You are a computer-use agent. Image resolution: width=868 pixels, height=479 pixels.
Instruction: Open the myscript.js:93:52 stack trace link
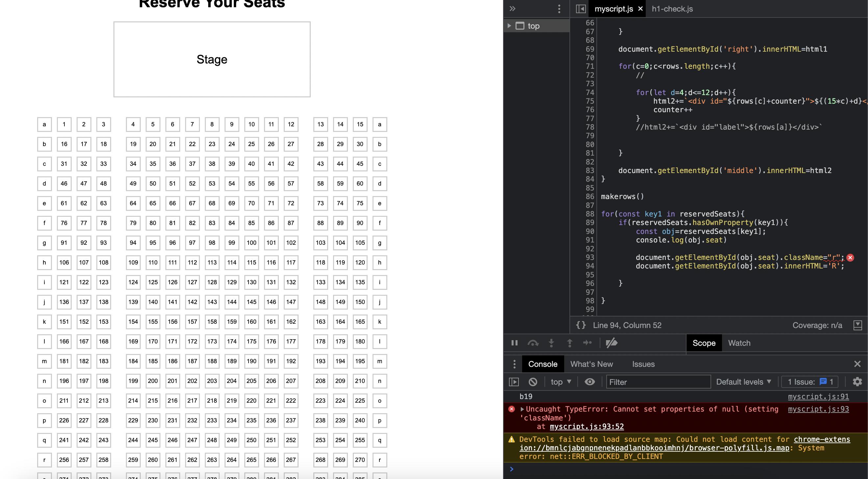(586, 426)
